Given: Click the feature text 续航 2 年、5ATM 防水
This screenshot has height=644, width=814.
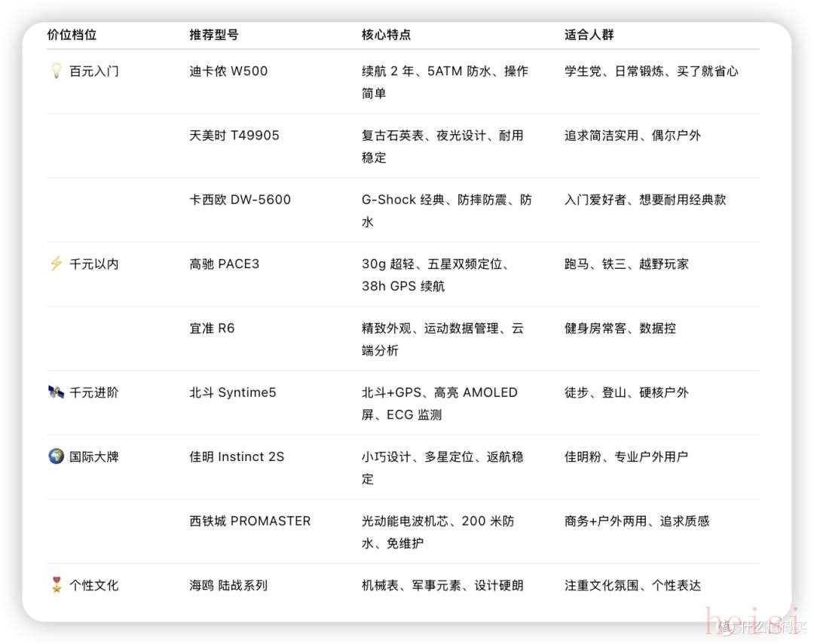Looking at the screenshot, I should pos(426,71).
